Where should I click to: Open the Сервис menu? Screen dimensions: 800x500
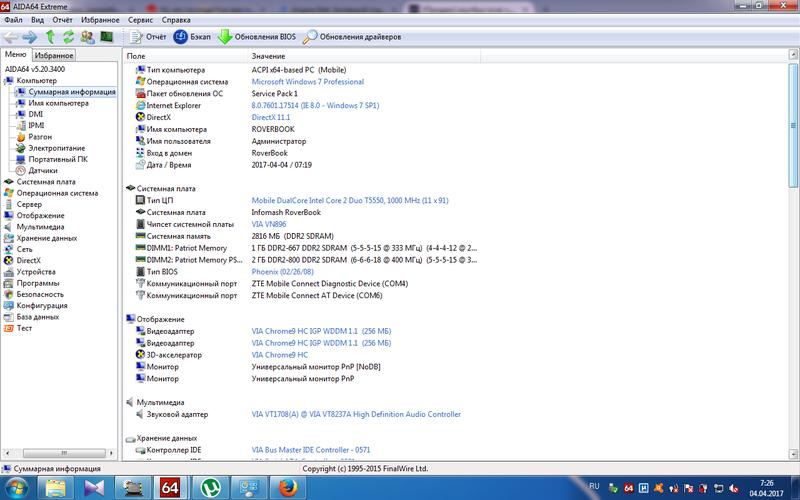pyautogui.click(x=140, y=20)
